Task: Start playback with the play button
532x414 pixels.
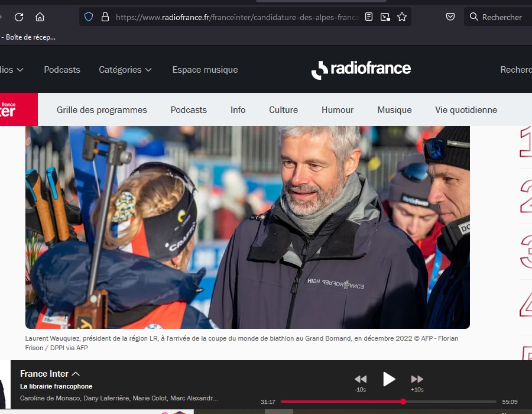Action: pos(389,379)
